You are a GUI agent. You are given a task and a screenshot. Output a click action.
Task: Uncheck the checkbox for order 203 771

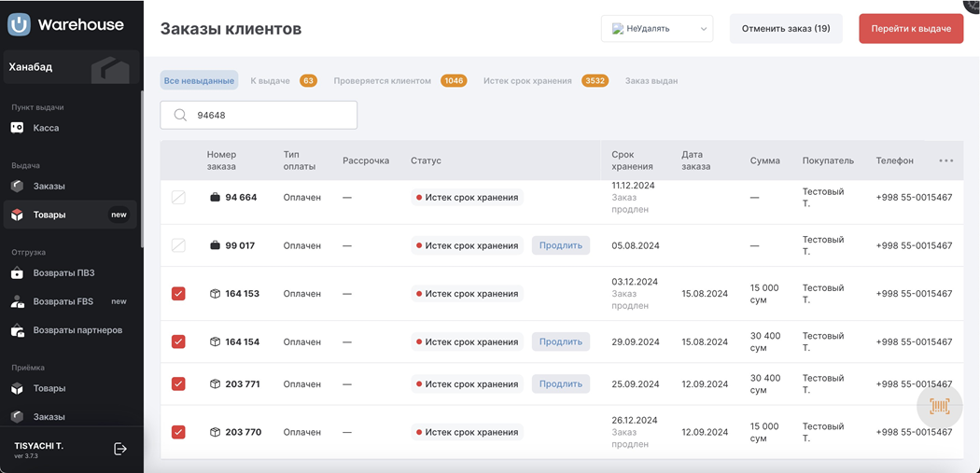[x=178, y=384]
